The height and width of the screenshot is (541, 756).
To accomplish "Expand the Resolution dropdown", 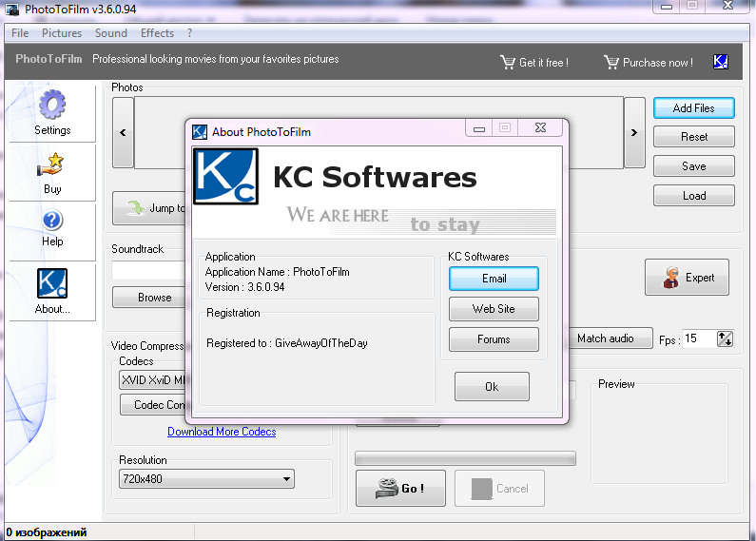I will [287, 479].
